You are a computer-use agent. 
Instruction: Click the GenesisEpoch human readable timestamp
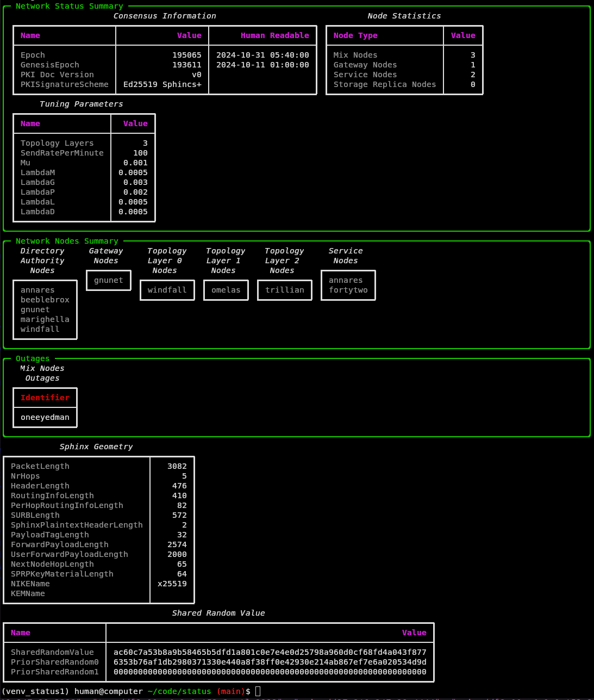point(262,65)
